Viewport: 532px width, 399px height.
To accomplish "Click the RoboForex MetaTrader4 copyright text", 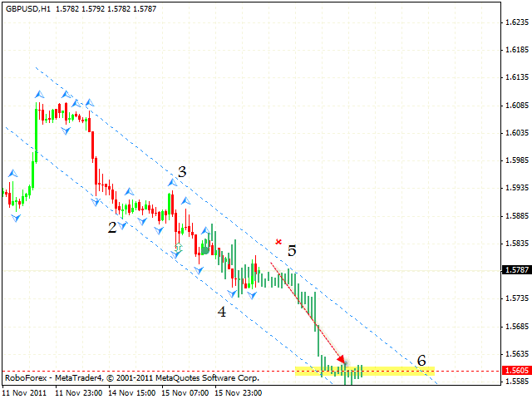I will point(131,377).
